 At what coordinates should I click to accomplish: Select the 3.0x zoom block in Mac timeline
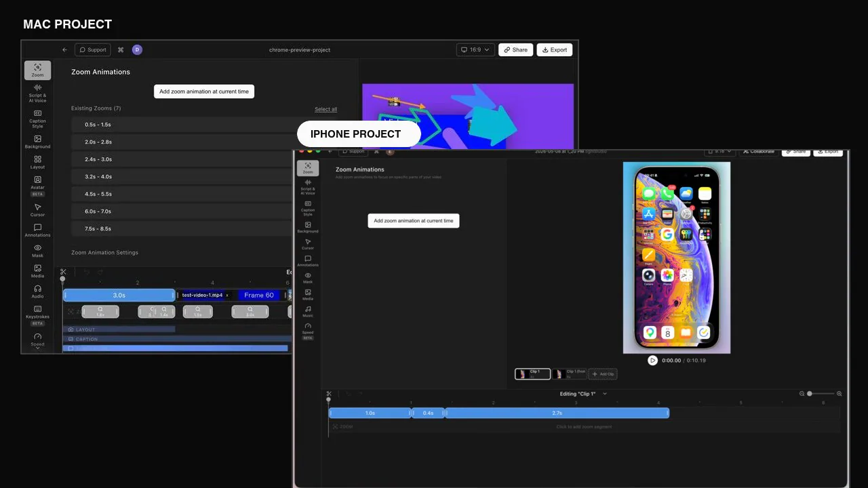click(250, 312)
